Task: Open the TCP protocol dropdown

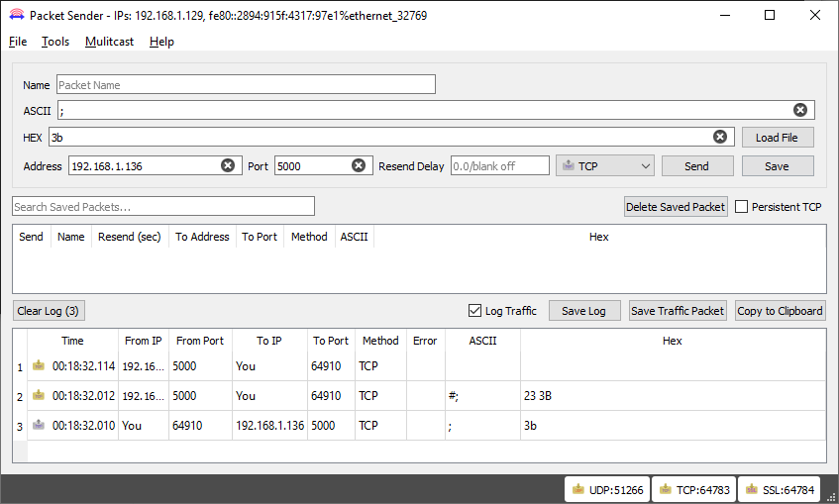Action: pyautogui.click(x=605, y=166)
